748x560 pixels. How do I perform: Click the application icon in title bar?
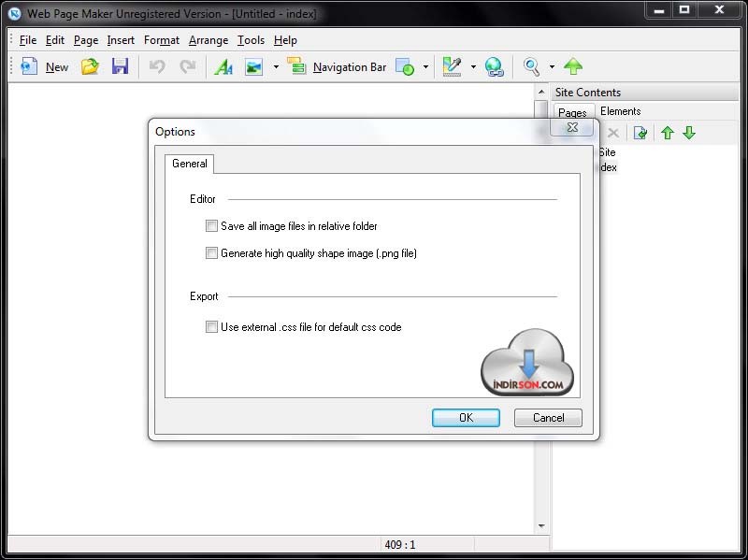pos(15,14)
